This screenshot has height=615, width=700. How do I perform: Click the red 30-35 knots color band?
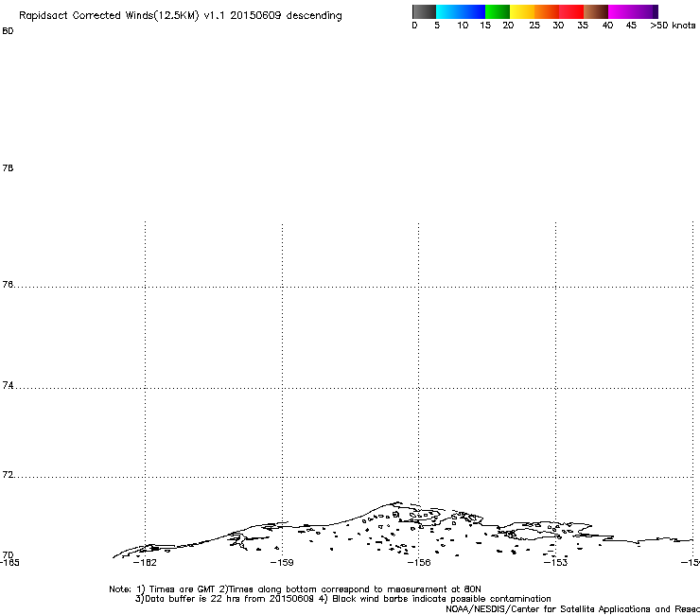571,11
